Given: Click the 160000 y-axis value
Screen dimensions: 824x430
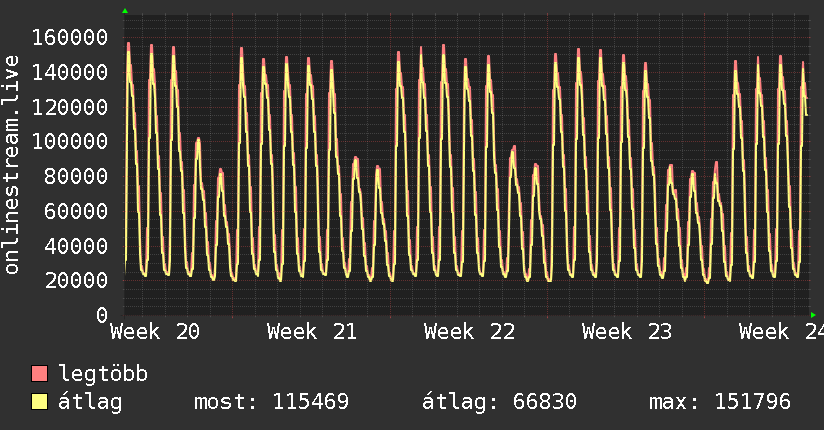Looking at the screenshot, I should click(70, 37).
